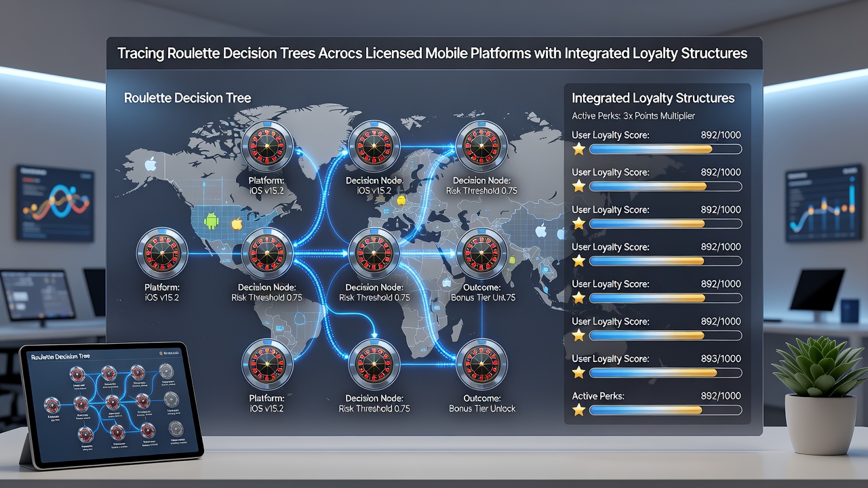Click yellow Apple icon beside the Android robot

237,223
